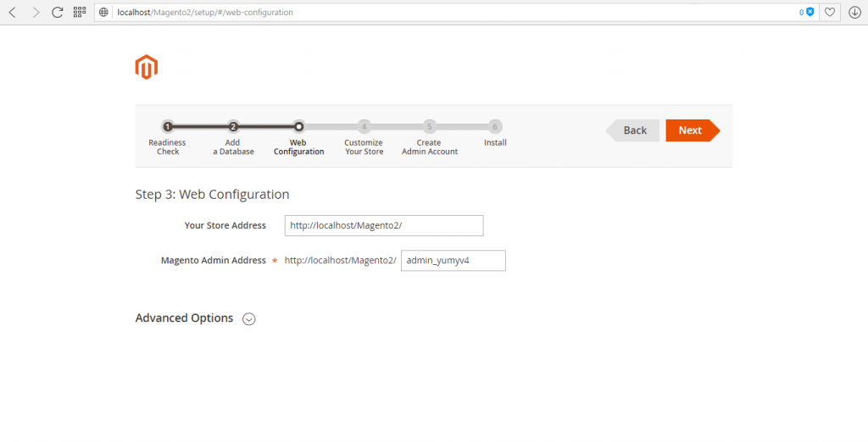Image resolution: width=868 pixels, height=442 pixels.
Task: Click the globe site info icon
Action: 103,12
